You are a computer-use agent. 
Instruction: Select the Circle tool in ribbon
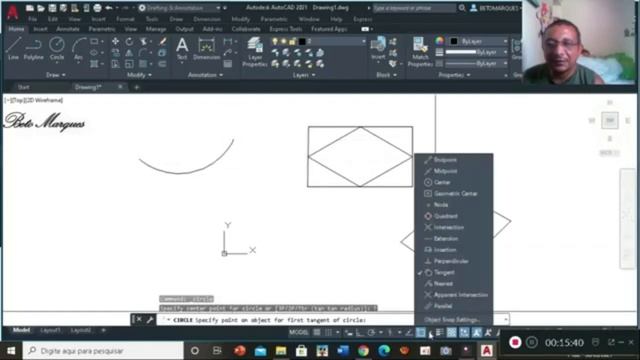[57, 48]
